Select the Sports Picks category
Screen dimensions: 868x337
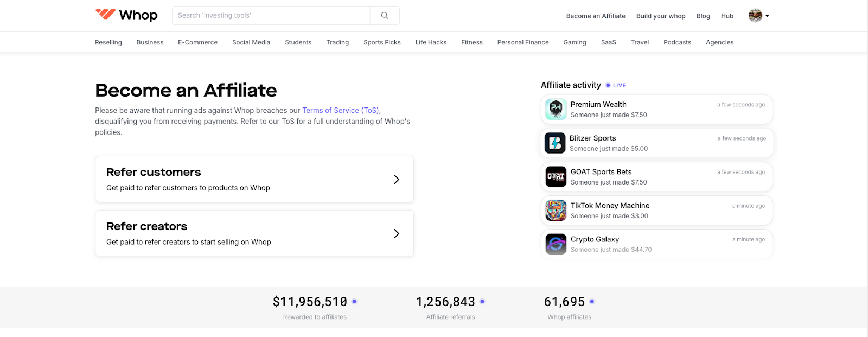pos(382,42)
